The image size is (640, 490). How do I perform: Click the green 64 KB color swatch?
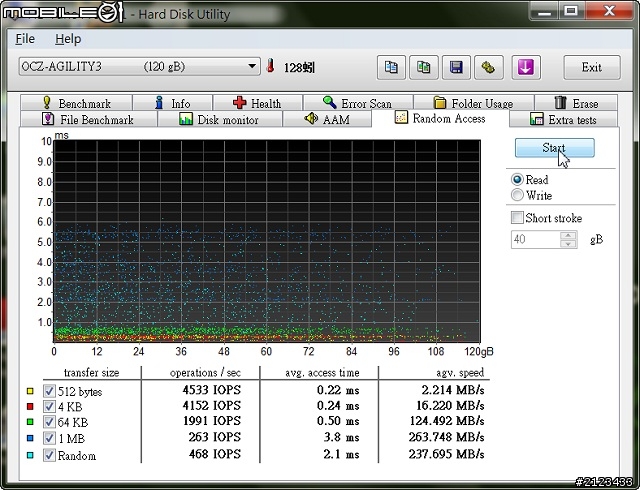[30, 422]
